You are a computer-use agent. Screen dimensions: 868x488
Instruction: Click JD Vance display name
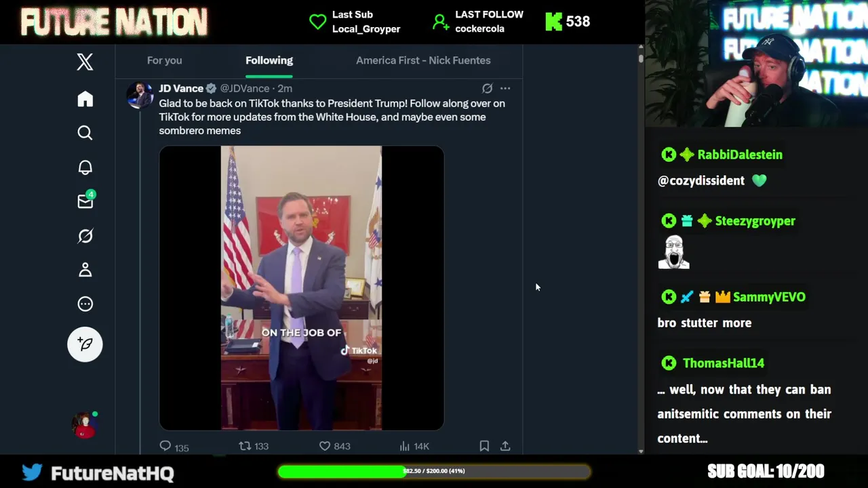pos(181,88)
